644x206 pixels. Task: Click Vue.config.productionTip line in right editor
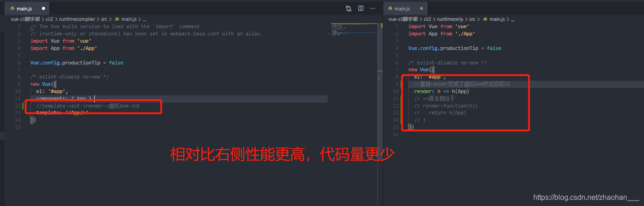[454, 48]
